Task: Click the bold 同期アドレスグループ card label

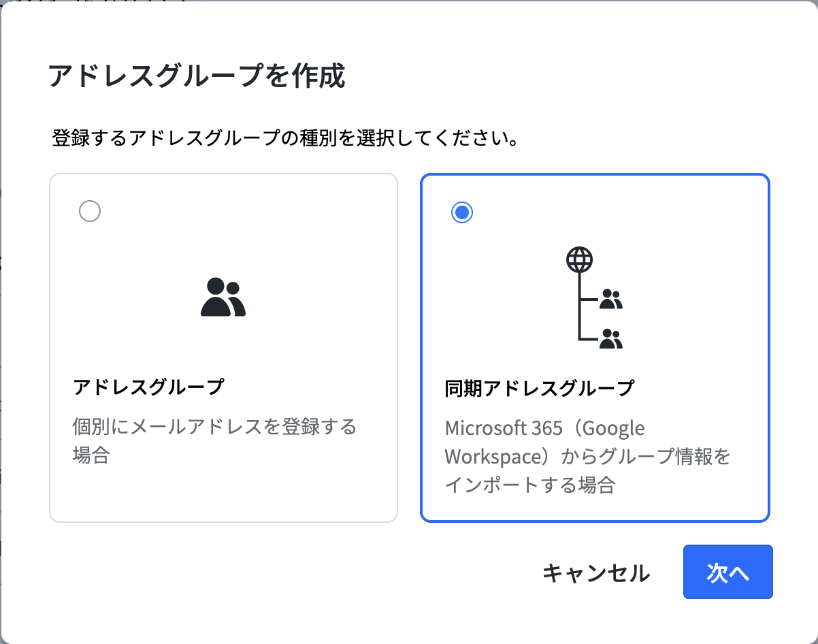Action: click(539, 389)
